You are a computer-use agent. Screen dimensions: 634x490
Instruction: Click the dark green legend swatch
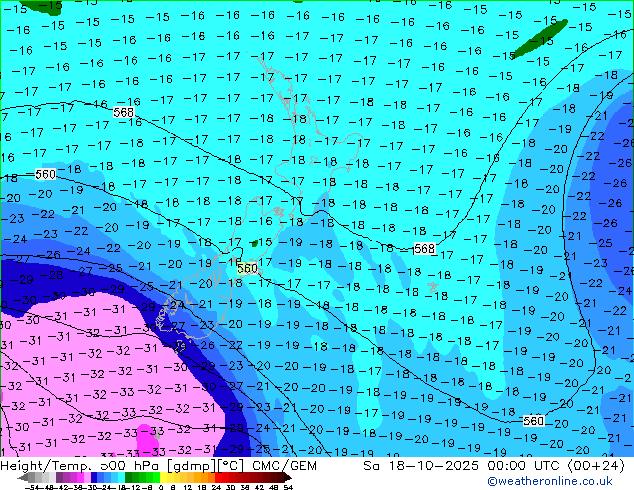tap(129, 477)
